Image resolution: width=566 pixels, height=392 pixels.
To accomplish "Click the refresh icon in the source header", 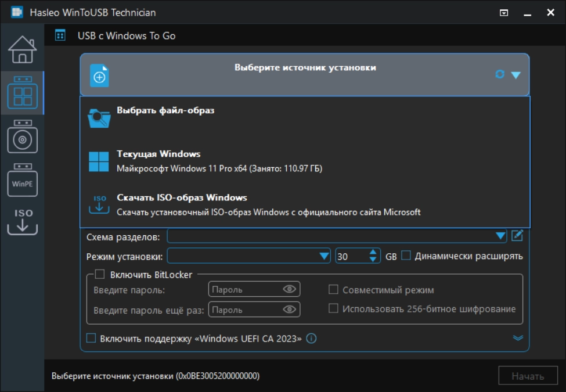I will (x=500, y=74).
